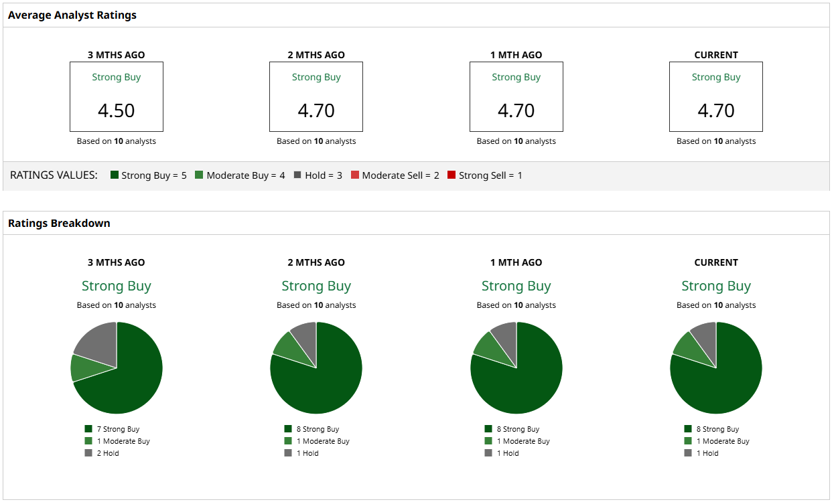
Task: Click the Hold legend gray swatch
Action: click(297, 175)
